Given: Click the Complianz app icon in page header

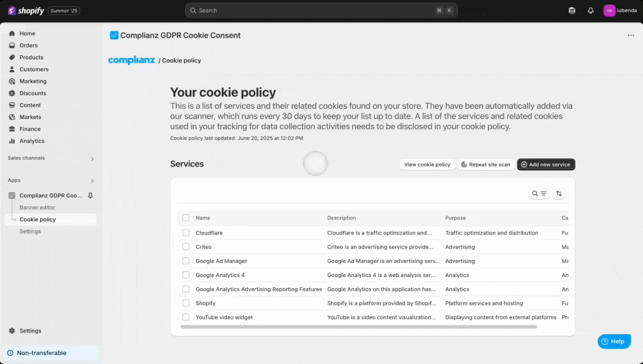Looking at the screenshot, I should [x=114, y=35].
